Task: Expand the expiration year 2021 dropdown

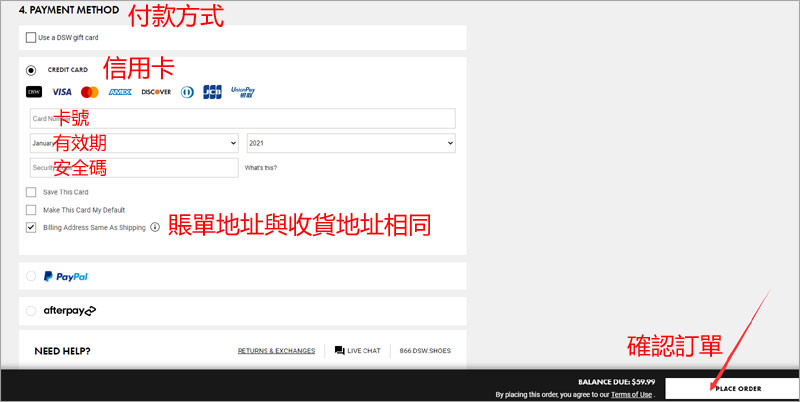Action: pos(350,143)
